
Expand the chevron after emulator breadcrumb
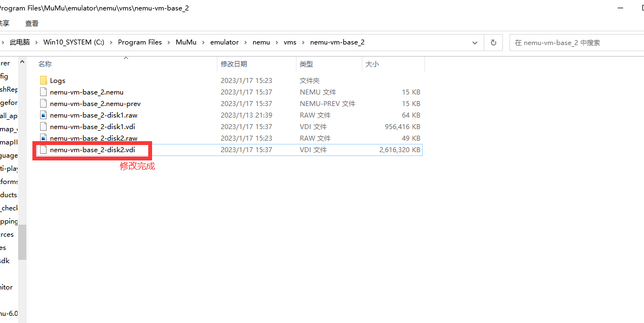click(x=245, y=42)
